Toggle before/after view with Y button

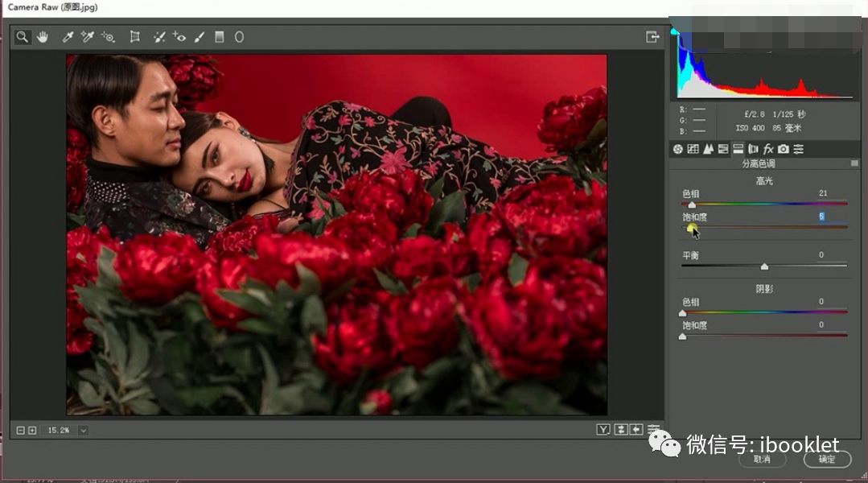[603, 430]
